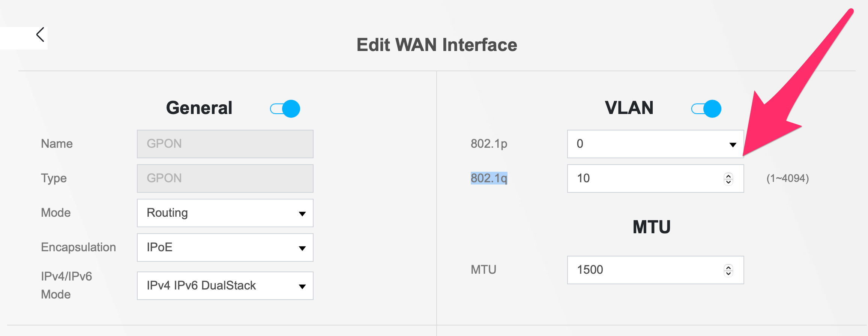Open the Mode dropdown showing Routing
Viewport: 868px width, 336px height.
click(225, 213)
